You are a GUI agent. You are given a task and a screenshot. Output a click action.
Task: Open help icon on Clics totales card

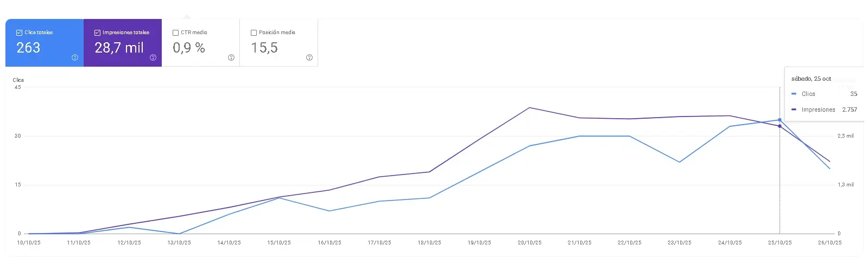[x=75, y=57]
